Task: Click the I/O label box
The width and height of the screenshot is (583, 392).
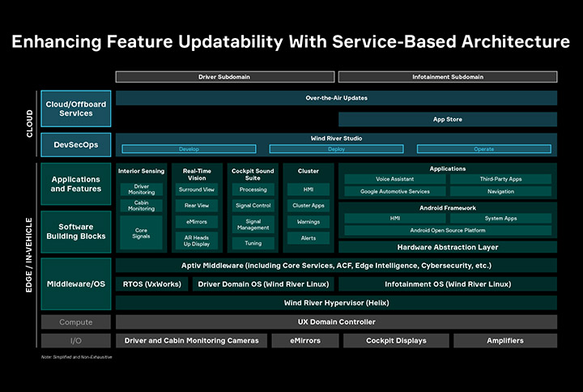Action: pos(76,341)
